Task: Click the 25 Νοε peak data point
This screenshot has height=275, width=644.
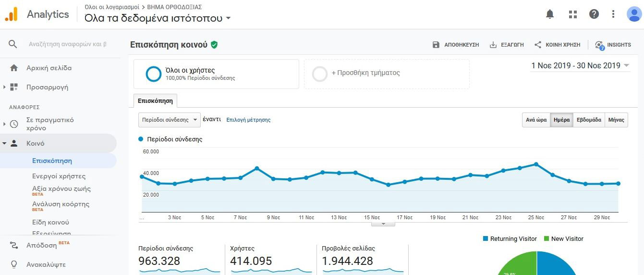Action: (x=536, y=164)
